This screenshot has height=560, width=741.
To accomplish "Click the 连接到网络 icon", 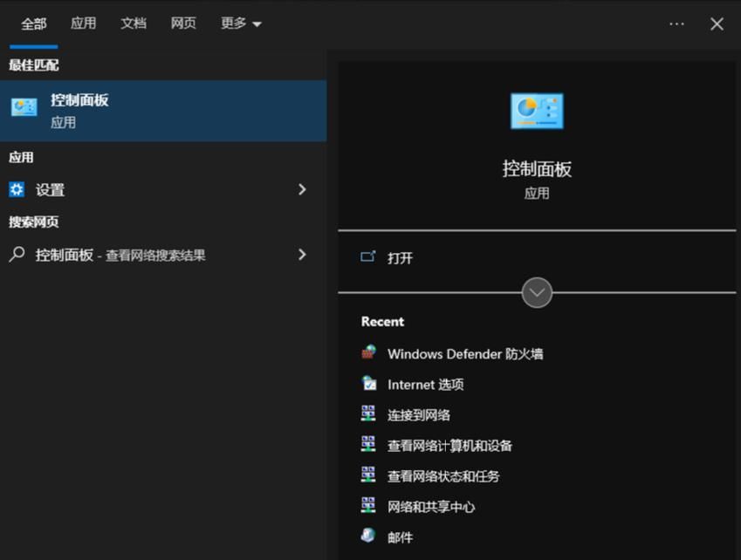I will (370, 415).
